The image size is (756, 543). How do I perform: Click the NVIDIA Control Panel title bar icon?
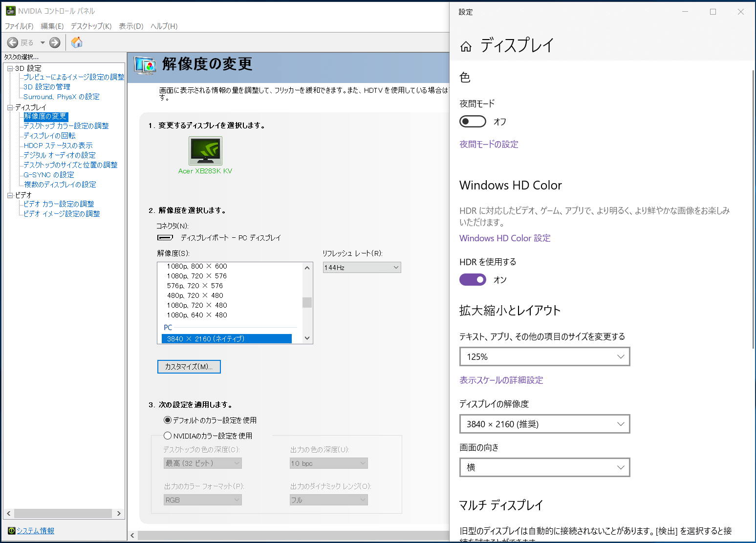tap(10, 11)
